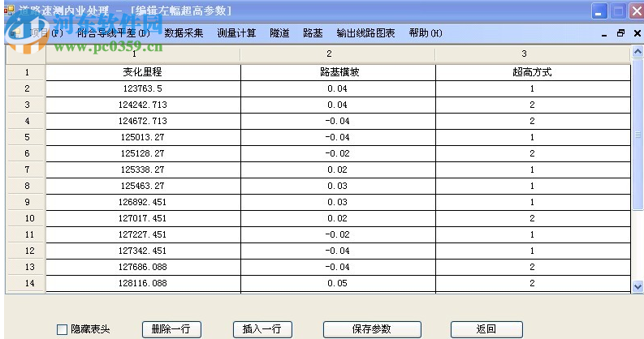Minimize the inner document window
The width and height of the screenshot is (644, 339).
pyautogui.click(x=604, y=34)
